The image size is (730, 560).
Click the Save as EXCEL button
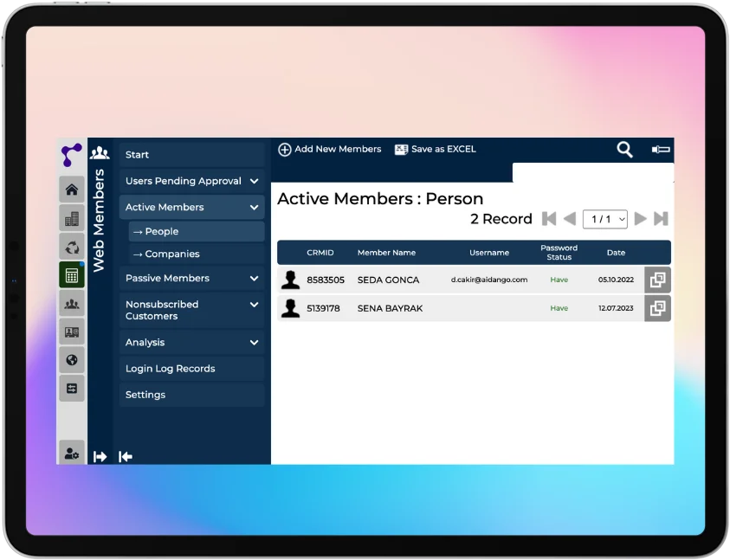point(435,149)
